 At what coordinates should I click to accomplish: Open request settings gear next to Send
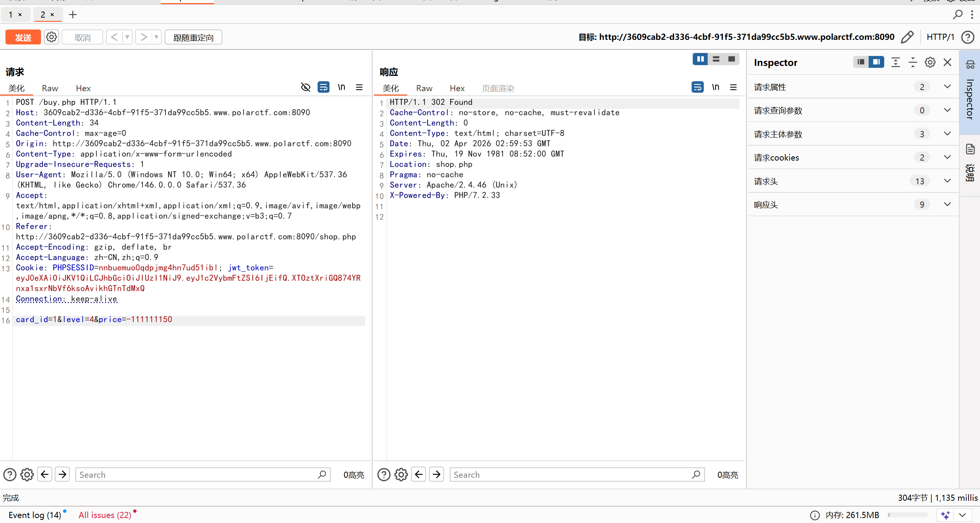point(51,37)
